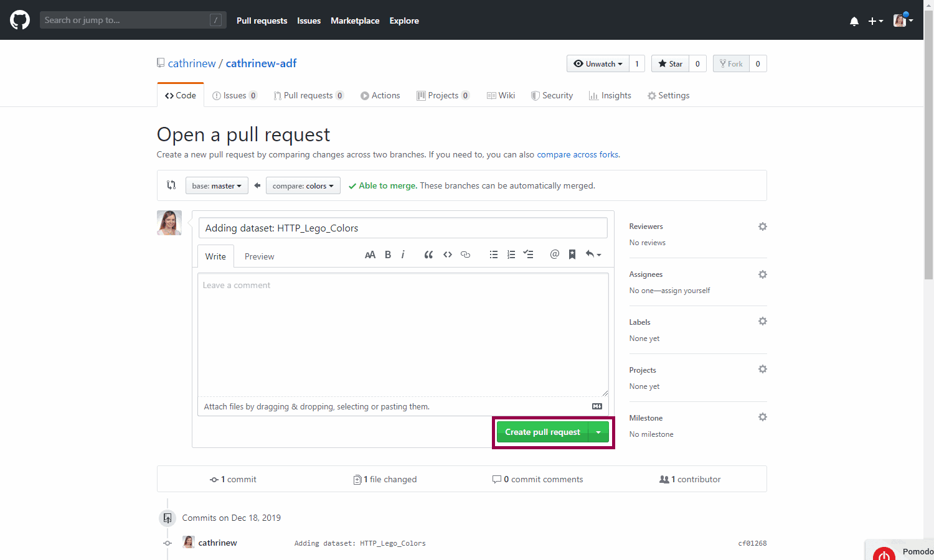Click the Create pull request button
This screenshot has height=560, width=934.
542,432
